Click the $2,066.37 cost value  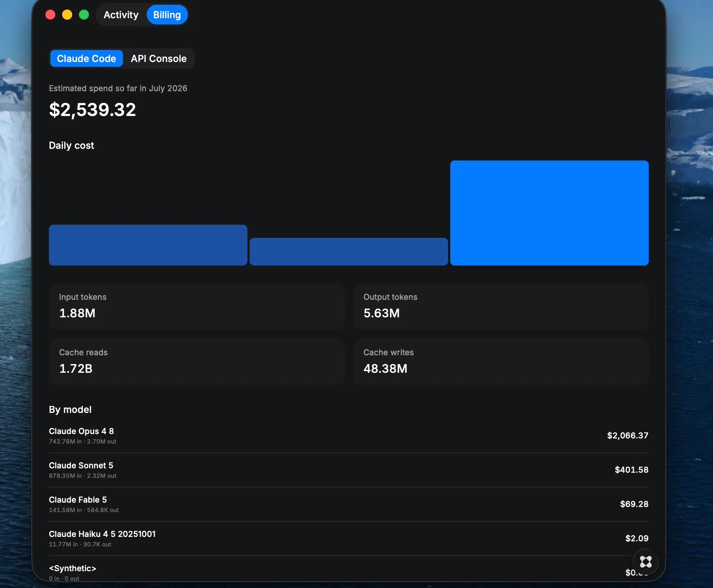(x=628, y=436)
